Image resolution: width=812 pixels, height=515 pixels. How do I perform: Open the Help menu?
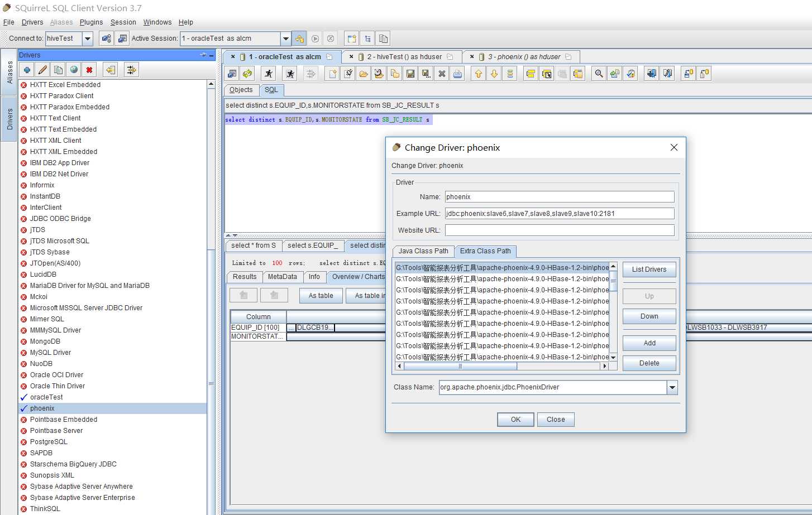click(186, 22)
